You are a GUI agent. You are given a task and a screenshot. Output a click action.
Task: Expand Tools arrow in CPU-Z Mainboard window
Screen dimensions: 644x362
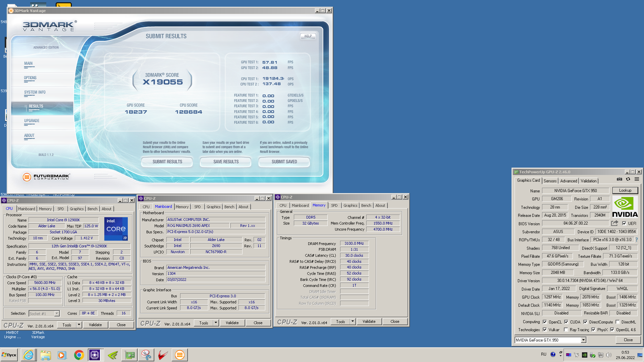pyautogui.click(x=216, y=323)
